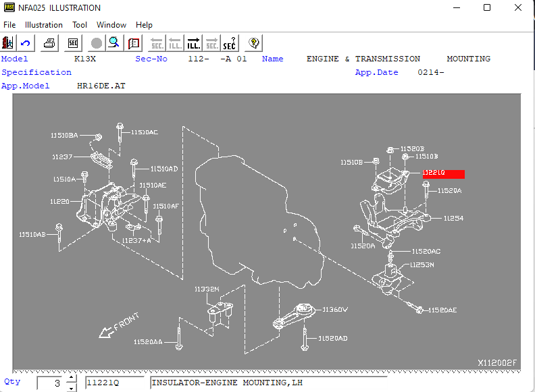This screenshot has width=535, height=392.
Task: Select part label 11360V in diagram
Action: 335,310
